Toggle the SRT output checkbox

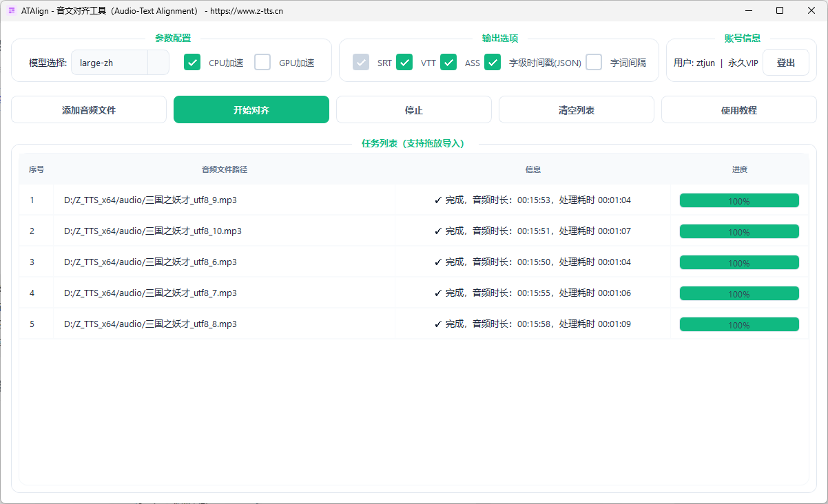361,63
